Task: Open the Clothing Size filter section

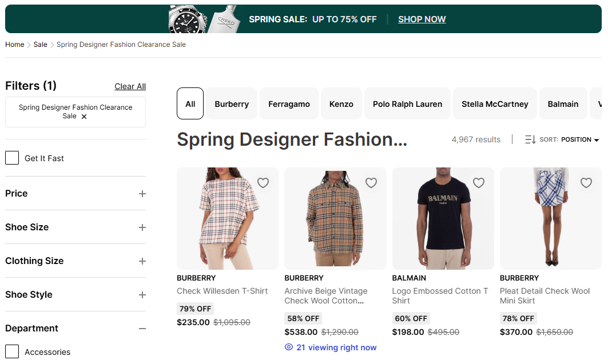Action: coord(142,261)
